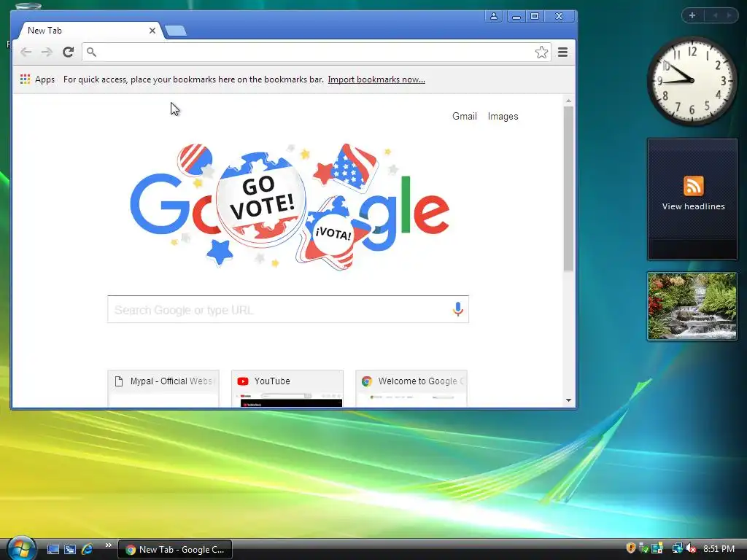Click the green checkmark device tray icon
The height and width of the screenshot is (560, 747).
(643, 548)
